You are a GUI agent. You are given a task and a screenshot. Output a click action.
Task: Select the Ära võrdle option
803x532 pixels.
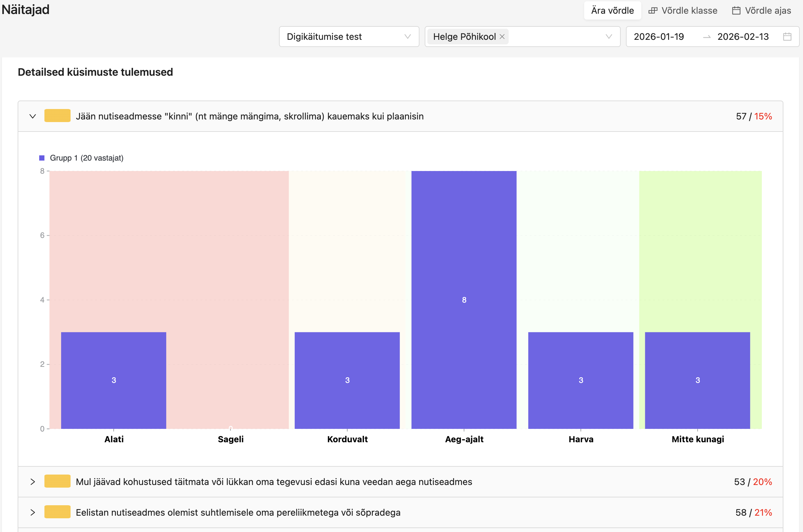pos(612,10)
